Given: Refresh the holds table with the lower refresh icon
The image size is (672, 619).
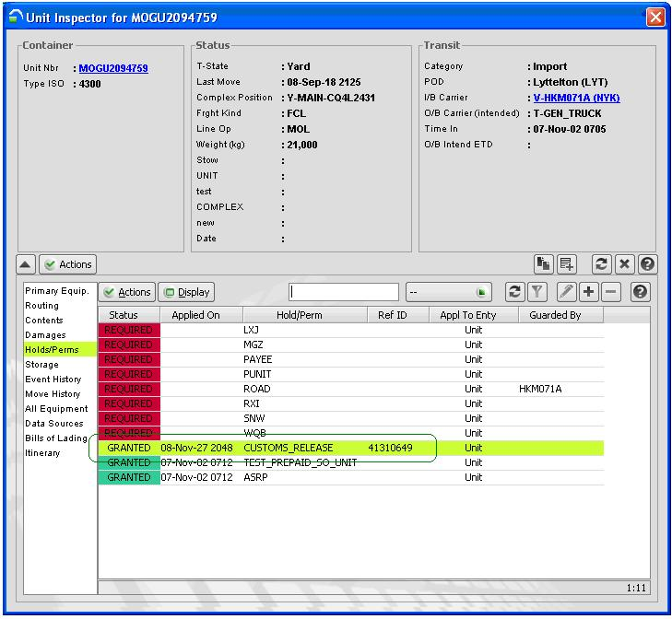Looking at the screenshot, I should 514,292.
